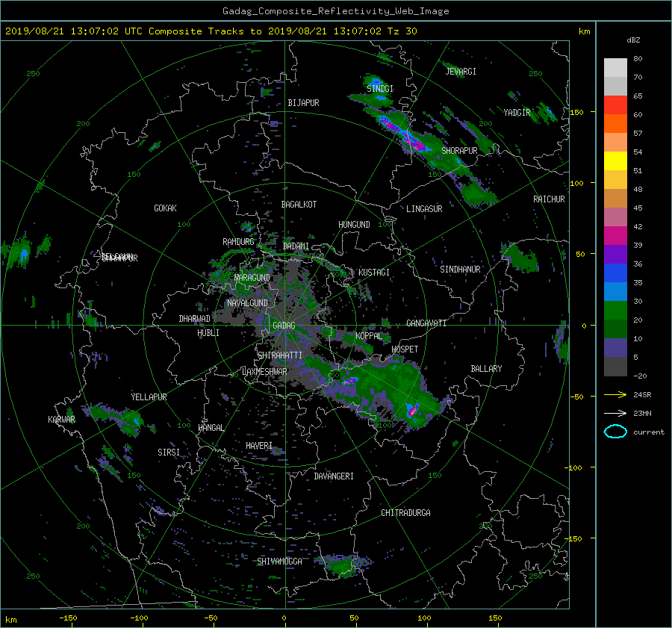
Task: Click the CHITRADURGA town label
Action: tap(405, 513)
